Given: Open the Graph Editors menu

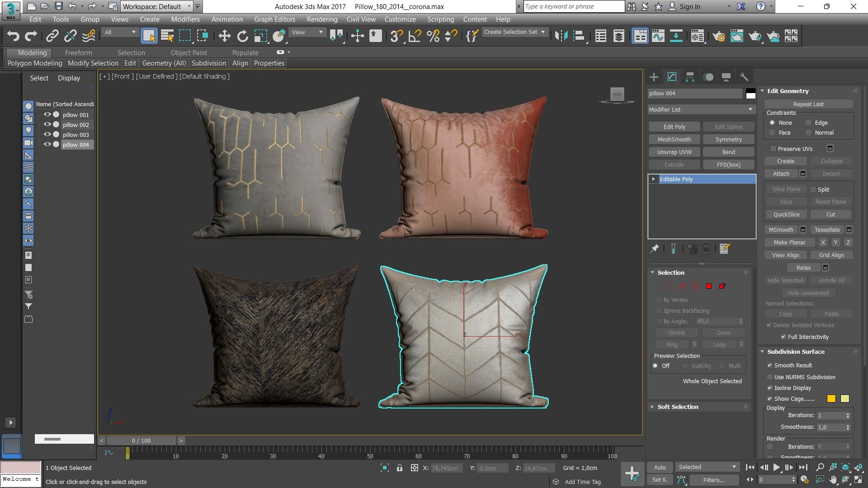Looking at the screenshot, I should 274,19.
